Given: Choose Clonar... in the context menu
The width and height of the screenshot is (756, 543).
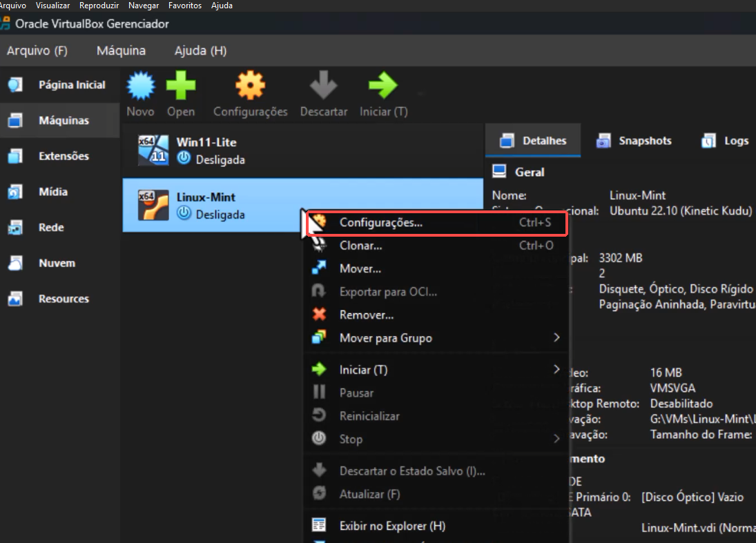Looking at the screenshot, I should [x=437, y=246].
